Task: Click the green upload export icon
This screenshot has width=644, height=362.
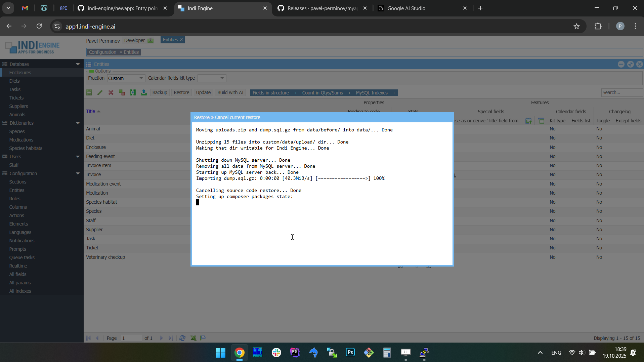Action: (x=144, y=92)
